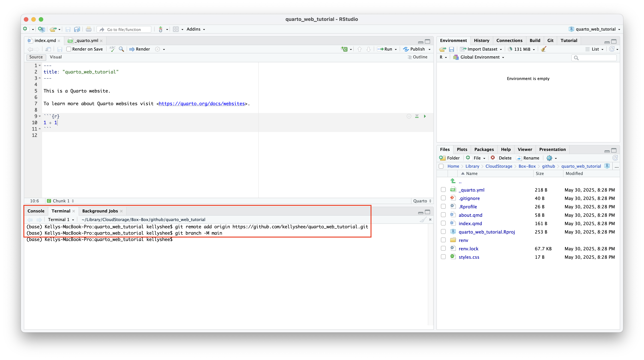Run current chunk green play icon
The width and height of the screenshot is (644, 360).
[x=425, y=116]
